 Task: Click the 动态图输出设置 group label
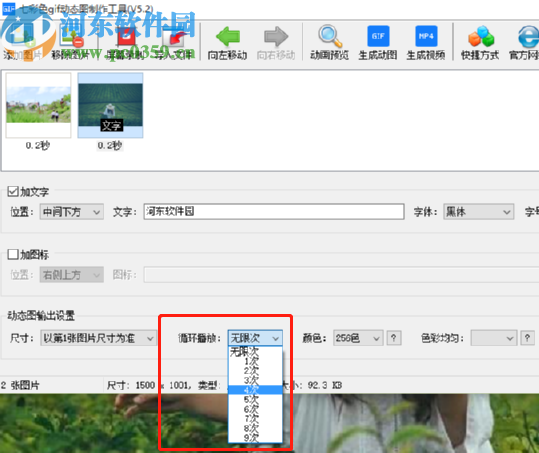(x=41, y=315)
